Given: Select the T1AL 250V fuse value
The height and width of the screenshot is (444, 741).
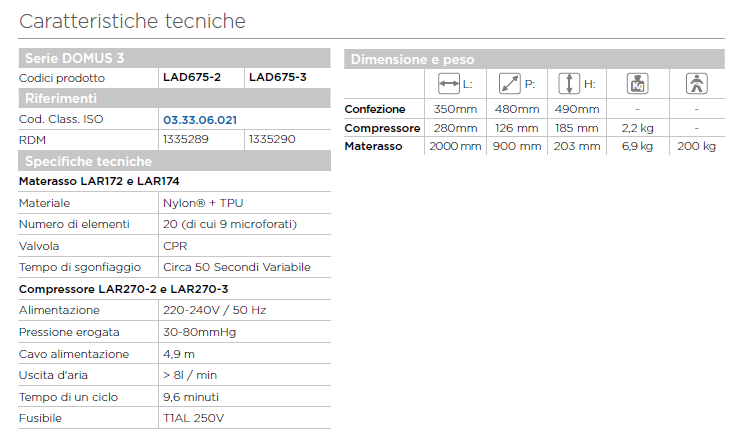Looking at the screenshot, I should (x=194, y=417).
